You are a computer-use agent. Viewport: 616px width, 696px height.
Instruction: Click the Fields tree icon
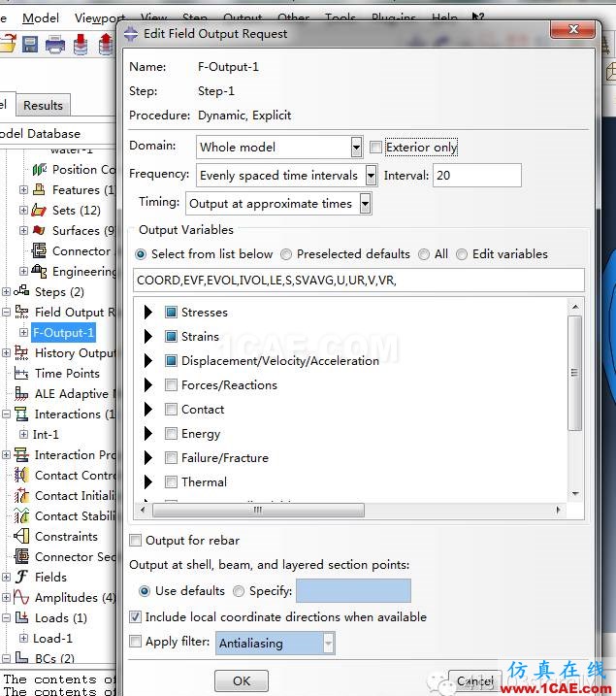coord(21,577)
